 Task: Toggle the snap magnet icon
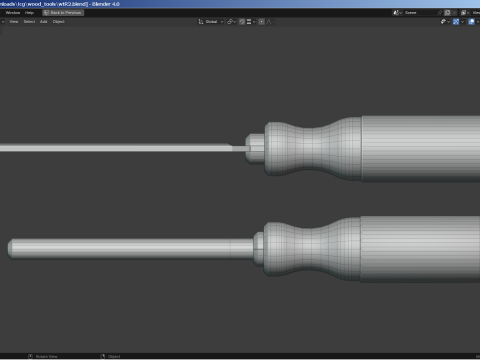242,22
